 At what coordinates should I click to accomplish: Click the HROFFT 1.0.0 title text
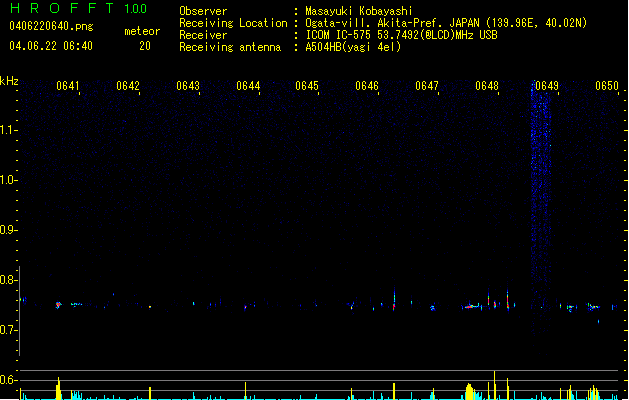click(79, 8)
